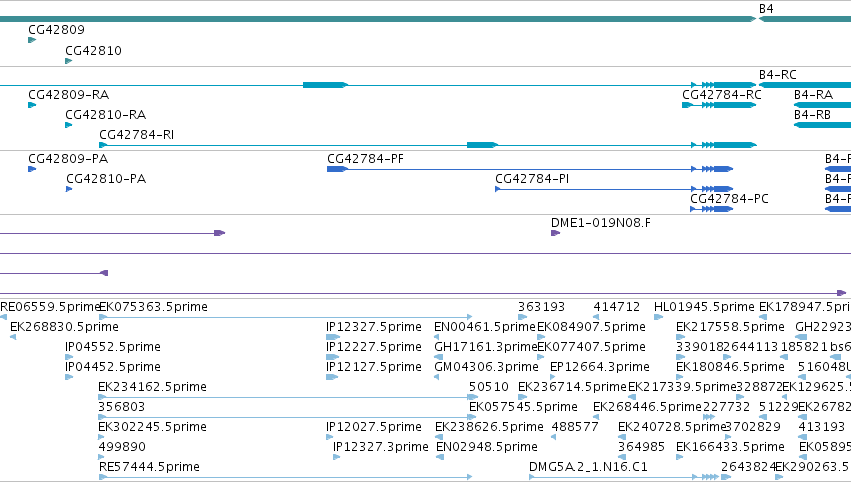Click the CG42809-PA protein label

(68, 158)
